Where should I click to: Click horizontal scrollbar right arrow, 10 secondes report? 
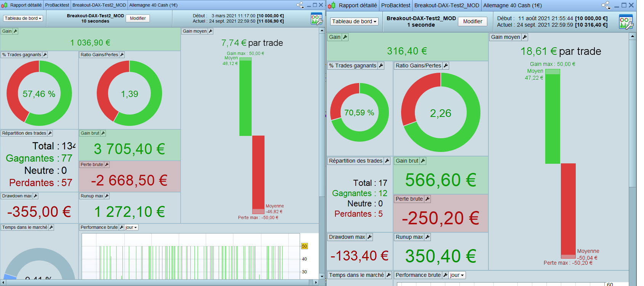point(316,283)
